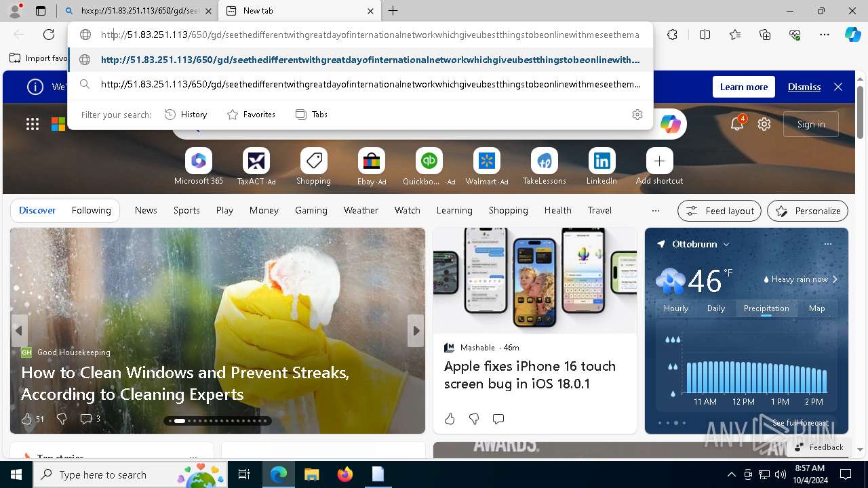Dislike the Clean Windows story
Image resolution: width=868 pixels, height=488 pixels.
tap(62, 419)
